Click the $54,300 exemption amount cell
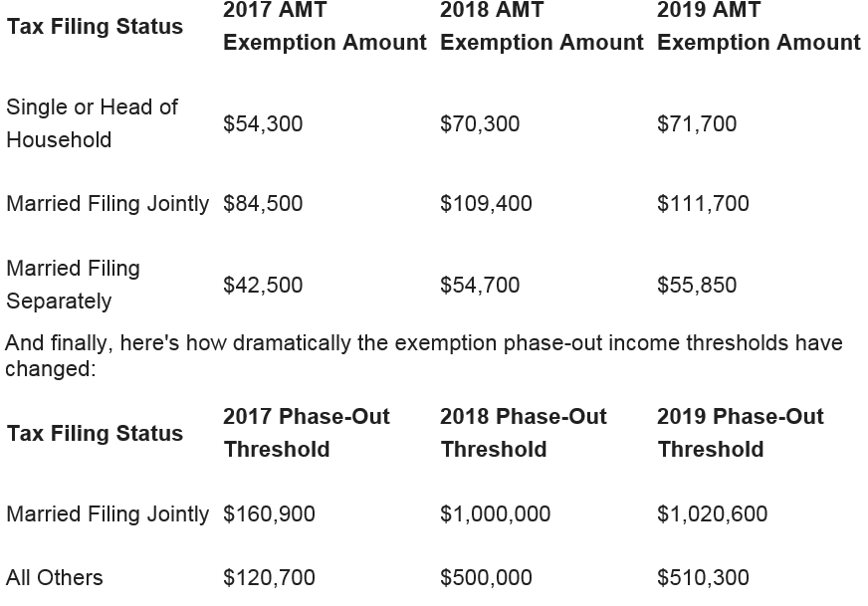 (x=263, y=124)
